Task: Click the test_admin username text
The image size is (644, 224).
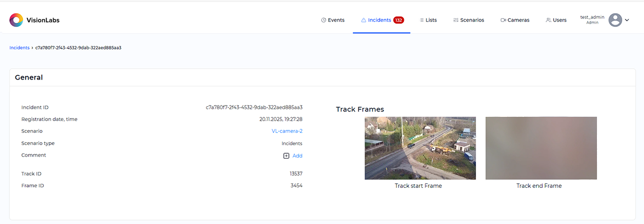Action: [x=592, y=17]
